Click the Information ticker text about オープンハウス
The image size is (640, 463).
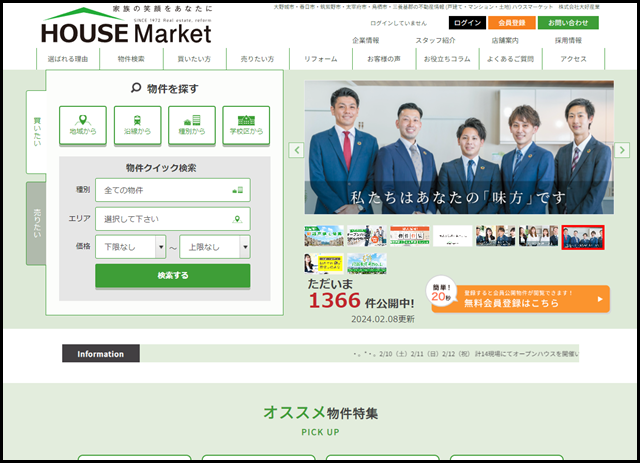466,354
